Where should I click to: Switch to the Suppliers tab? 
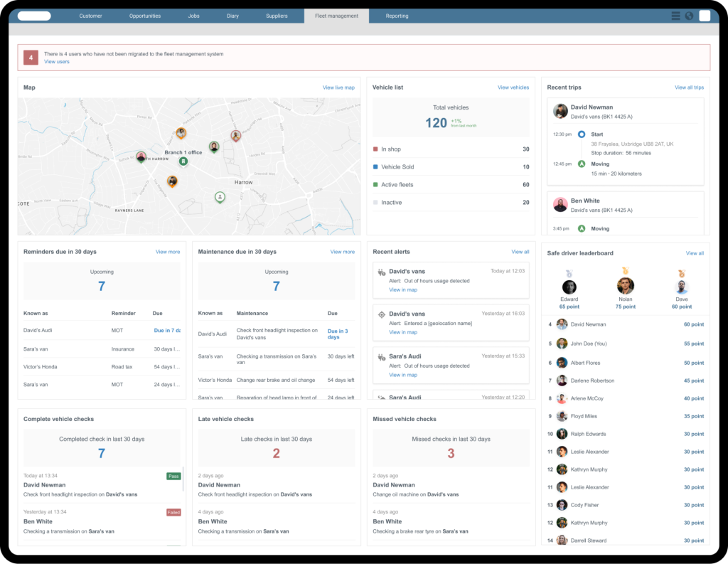pos(277,15)
